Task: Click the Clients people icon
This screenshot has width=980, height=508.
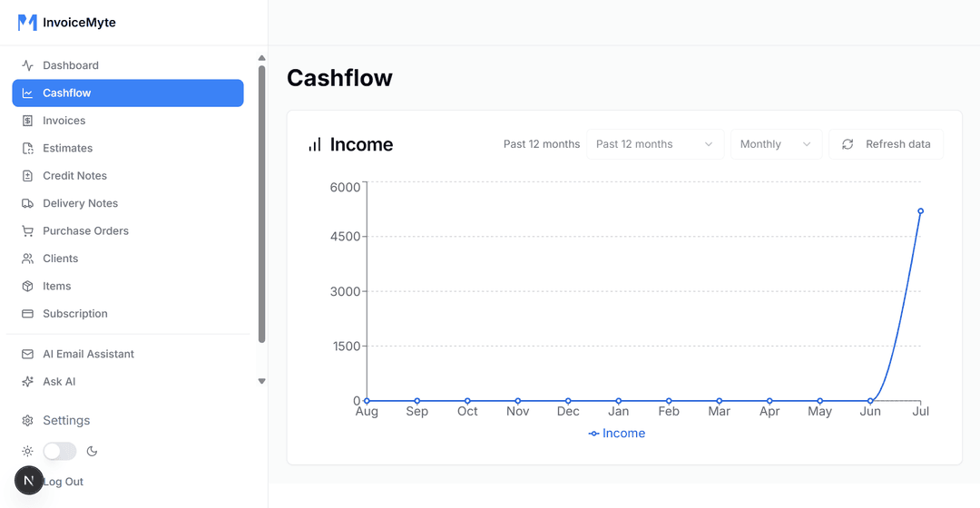Action: pyautogui.click(x=27, y=259)
